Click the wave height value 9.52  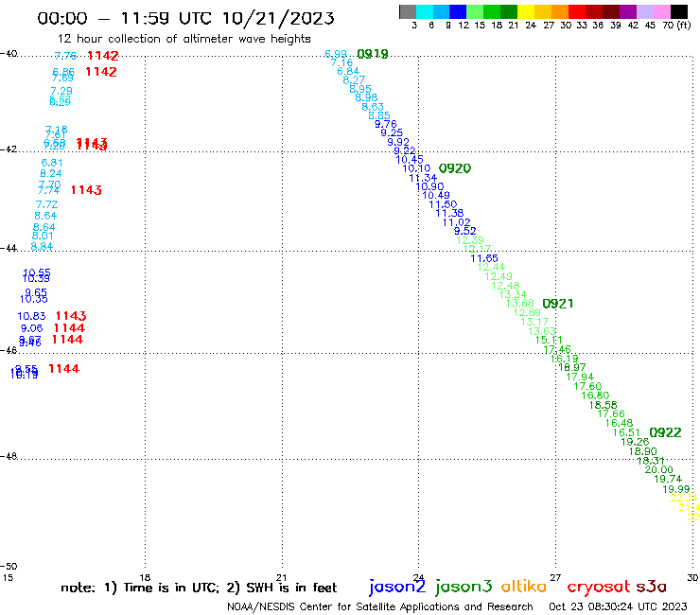point(464,231)
